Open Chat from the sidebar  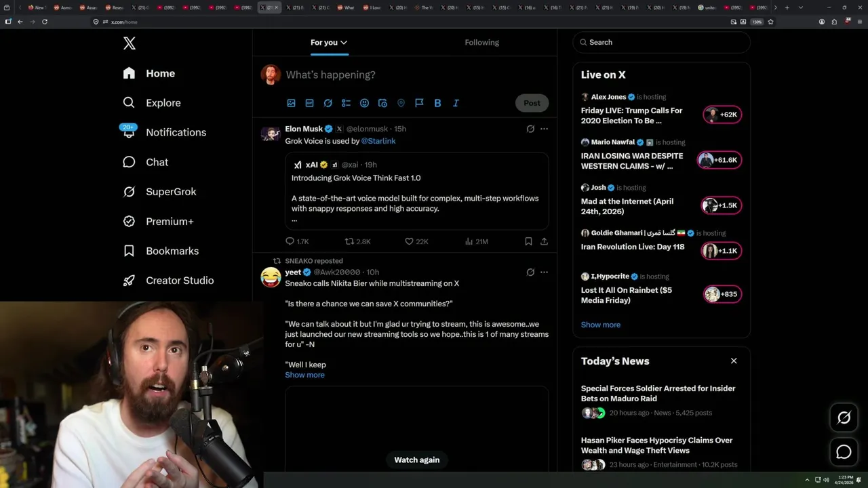point(145,162)
